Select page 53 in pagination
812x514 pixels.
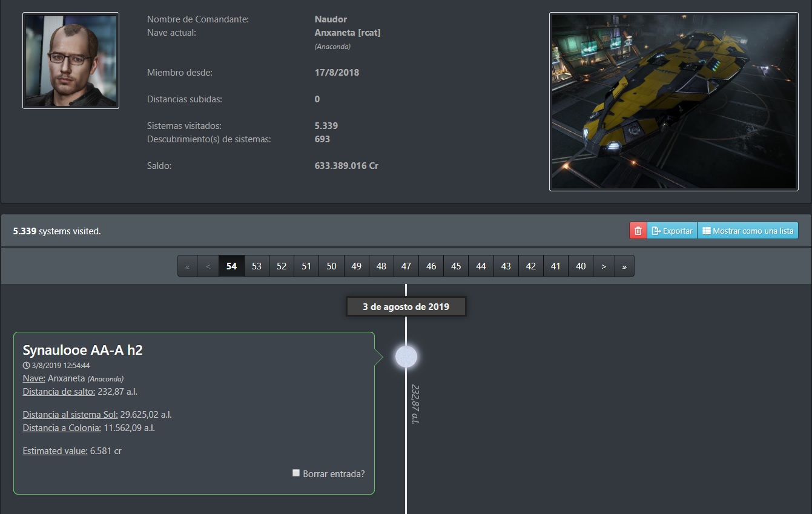[257, 266]
